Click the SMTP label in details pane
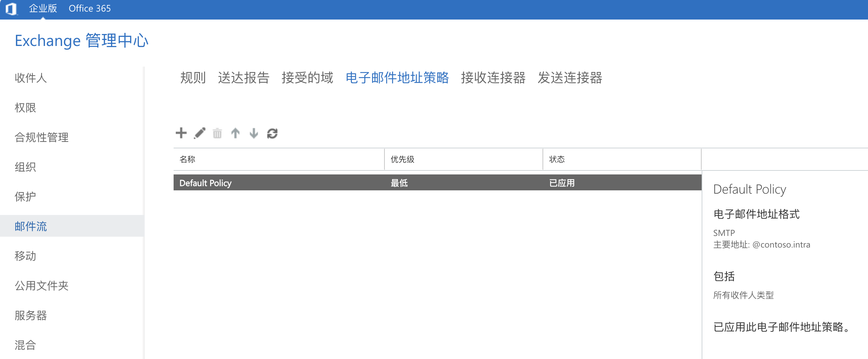 tap(724, 233)
